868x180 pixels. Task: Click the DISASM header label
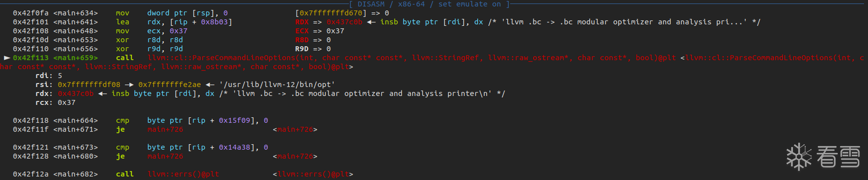tap(371, 4)
